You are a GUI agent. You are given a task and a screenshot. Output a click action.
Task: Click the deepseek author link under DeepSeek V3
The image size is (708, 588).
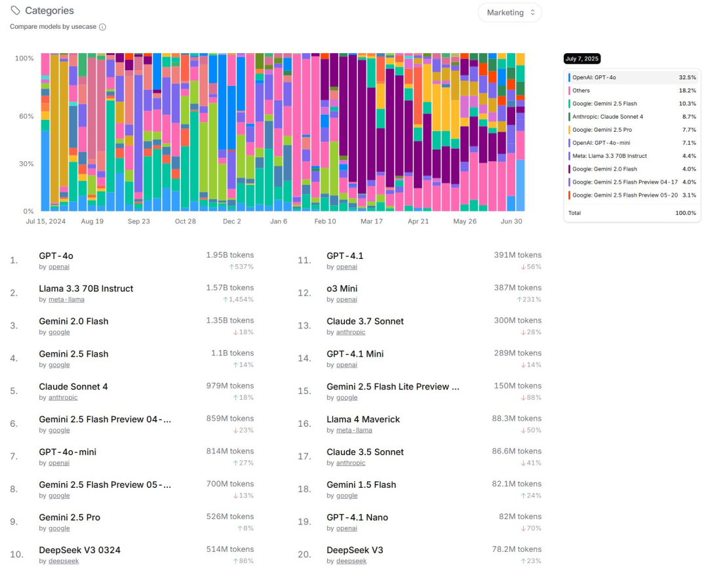coord(351,561)
